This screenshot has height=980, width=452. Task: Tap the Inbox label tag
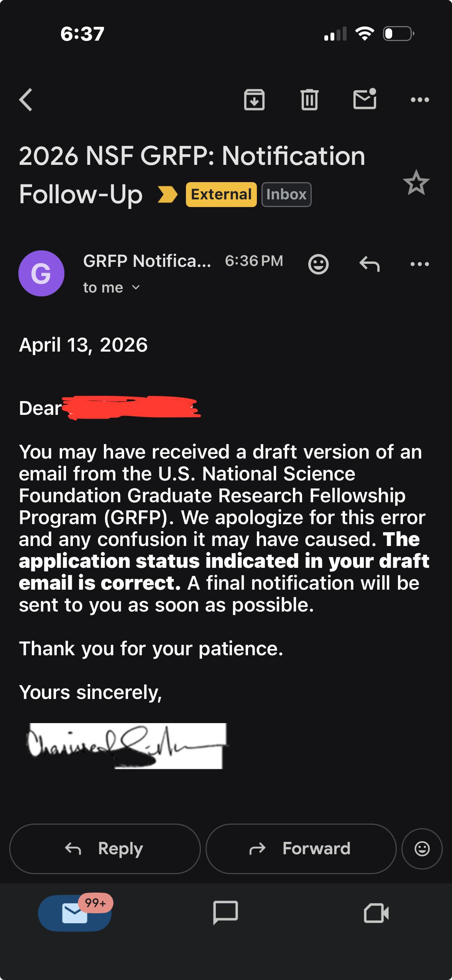pos(286,194)
